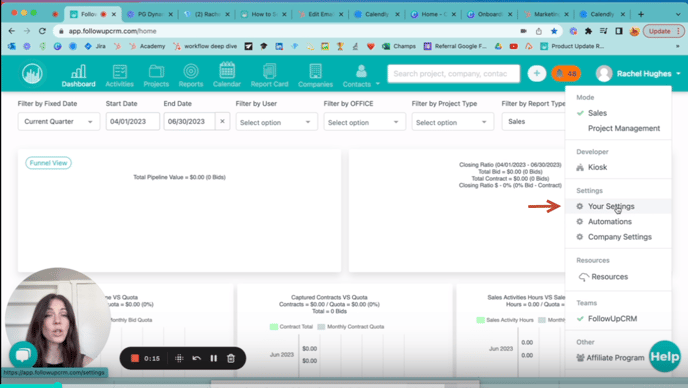Click the plus quick-add button
688x388 pixels.
click(x=536, y=73)
